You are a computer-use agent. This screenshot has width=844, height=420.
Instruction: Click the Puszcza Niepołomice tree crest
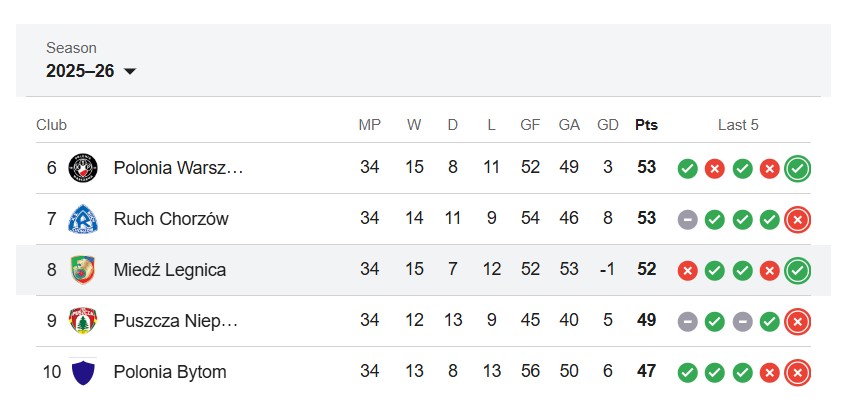coord(83,321)
